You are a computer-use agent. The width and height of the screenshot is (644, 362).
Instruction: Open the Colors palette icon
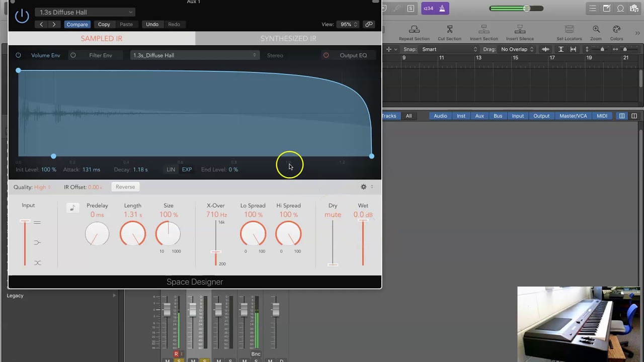coord(616,30)
